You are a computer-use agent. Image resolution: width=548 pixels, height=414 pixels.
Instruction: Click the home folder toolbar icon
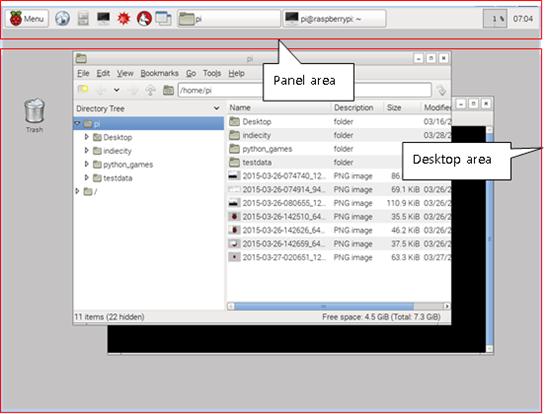coord(168,90)
